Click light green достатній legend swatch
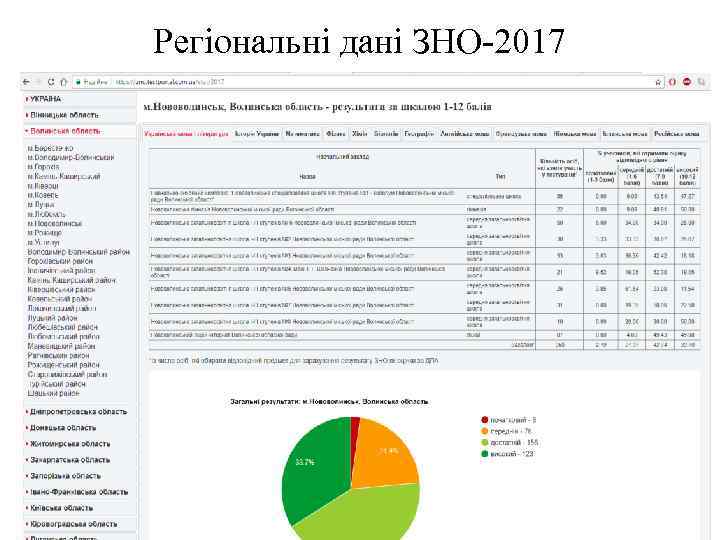 [484, 443]
